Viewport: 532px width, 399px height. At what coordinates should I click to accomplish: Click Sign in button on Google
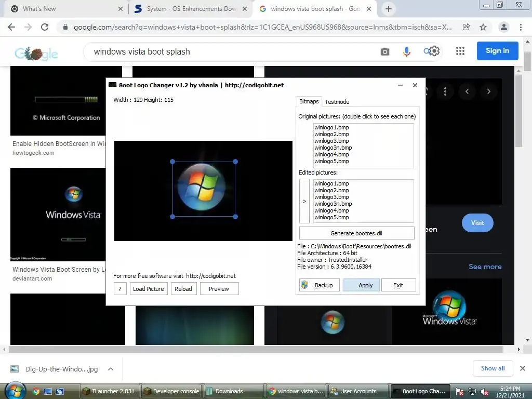pos(497,50)
